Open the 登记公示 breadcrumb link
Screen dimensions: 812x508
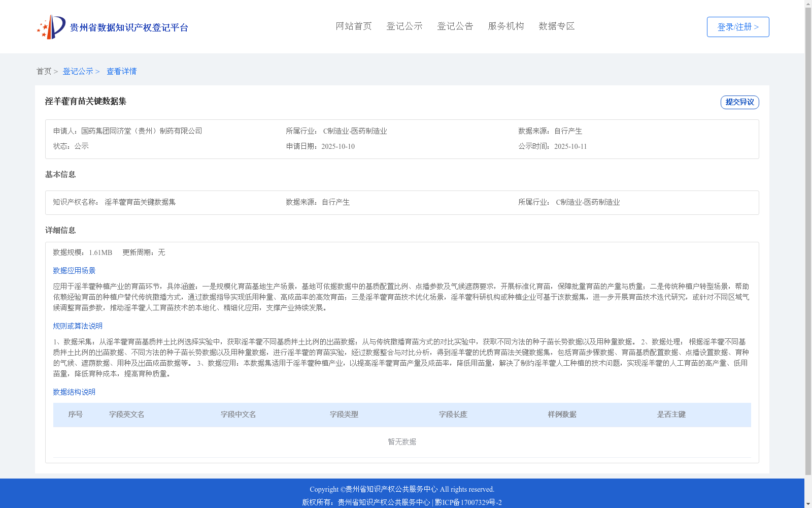[78, 71]
